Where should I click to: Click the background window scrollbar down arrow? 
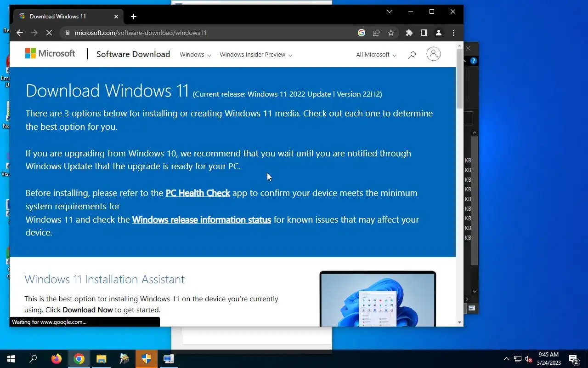click(475, 291)
